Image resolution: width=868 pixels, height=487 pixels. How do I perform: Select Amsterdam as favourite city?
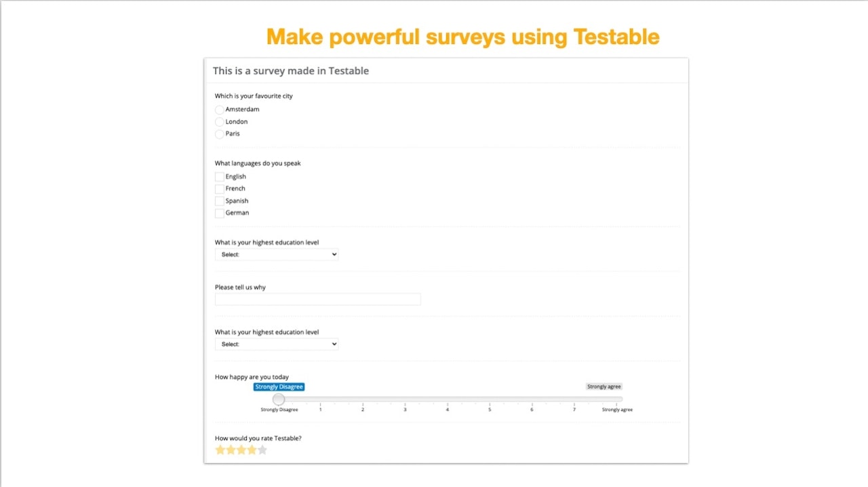coord(220,110)
